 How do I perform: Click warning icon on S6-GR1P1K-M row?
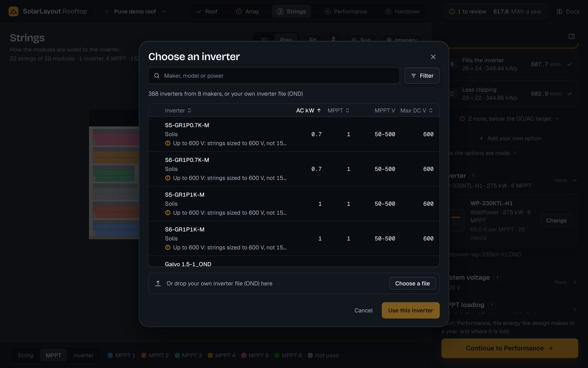[x=168, y=248]
